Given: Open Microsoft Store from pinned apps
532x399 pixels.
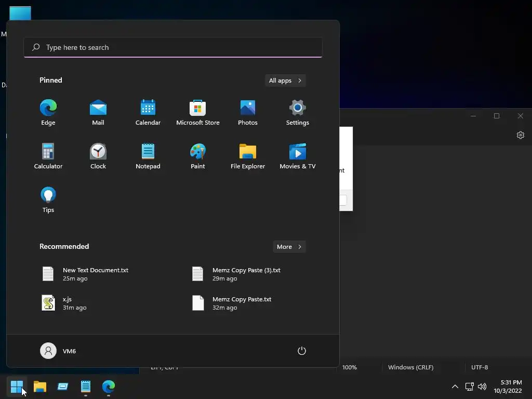Looking at the screenshot, I should coord(198,113).
